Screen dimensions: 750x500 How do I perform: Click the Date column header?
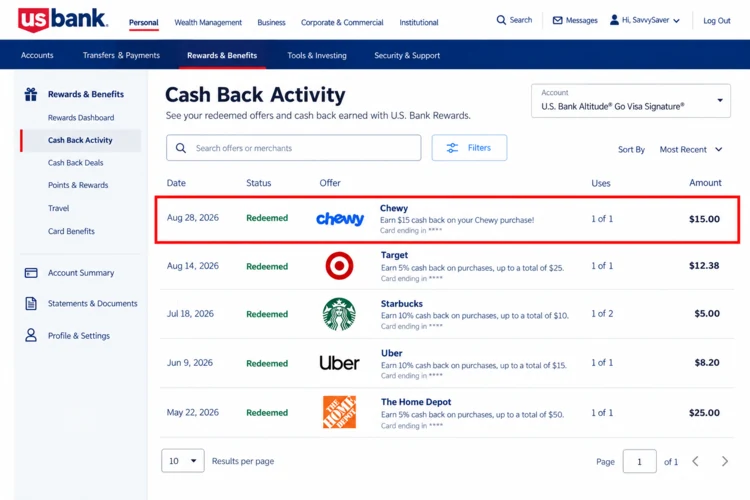pyautogui.click(x=176, y=183)
